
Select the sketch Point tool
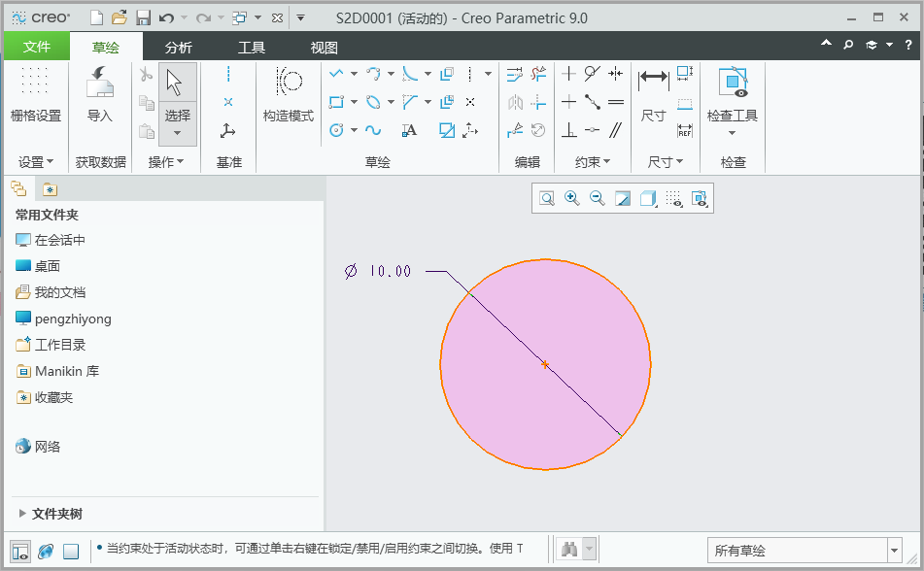(469, 102)
